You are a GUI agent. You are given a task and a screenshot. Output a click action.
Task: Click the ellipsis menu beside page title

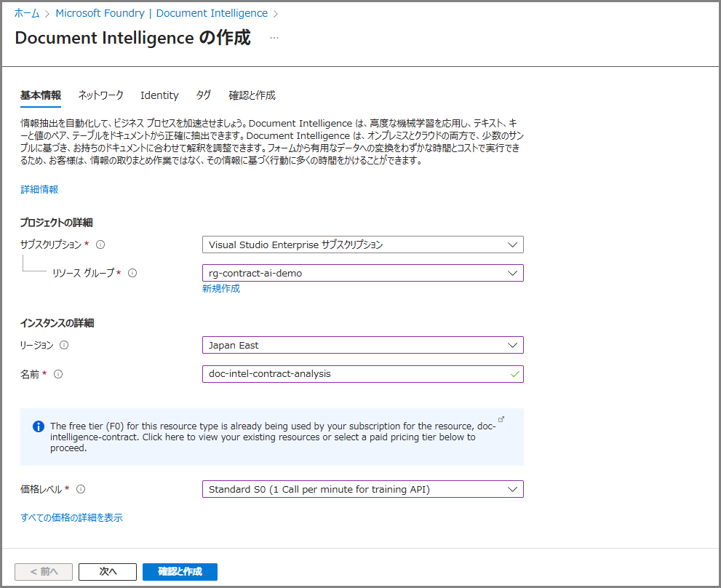pyautogui.click(x=274, y=38)
